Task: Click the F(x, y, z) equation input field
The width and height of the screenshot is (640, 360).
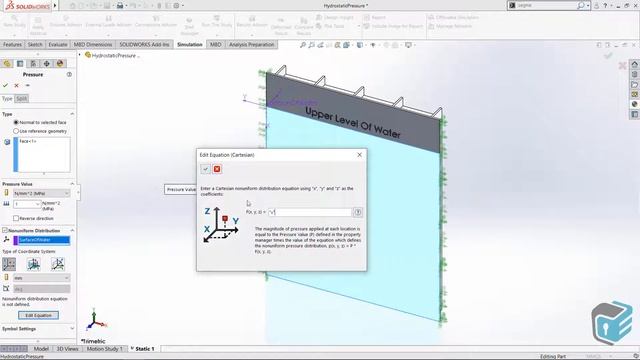Action: pyautogui.click(x=310, y=212)
